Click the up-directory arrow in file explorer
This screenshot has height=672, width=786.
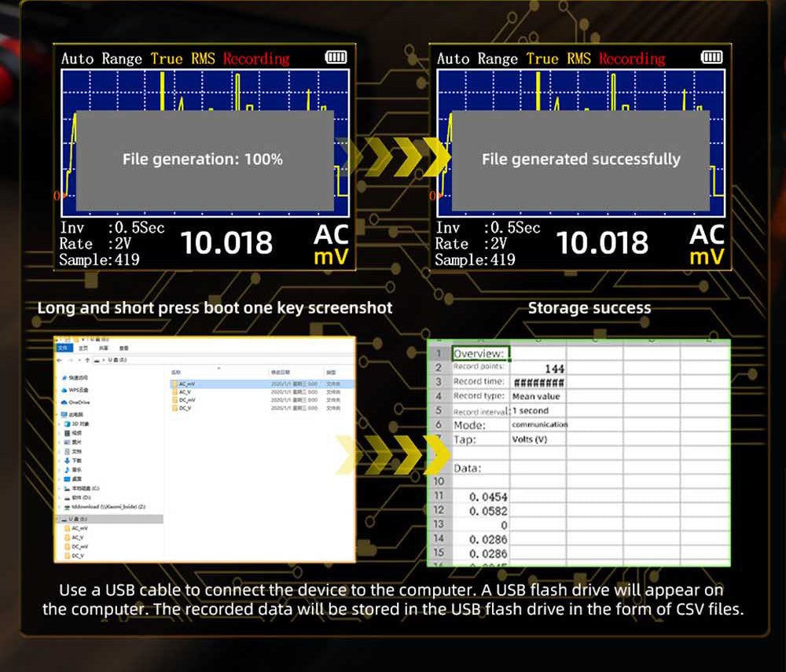(86, 359)
